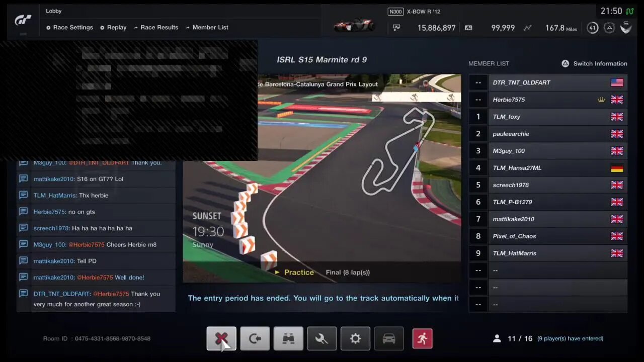Select the Final (8 lap(s)) option
This screenshot has height=362, width=644.
(348, 272)
